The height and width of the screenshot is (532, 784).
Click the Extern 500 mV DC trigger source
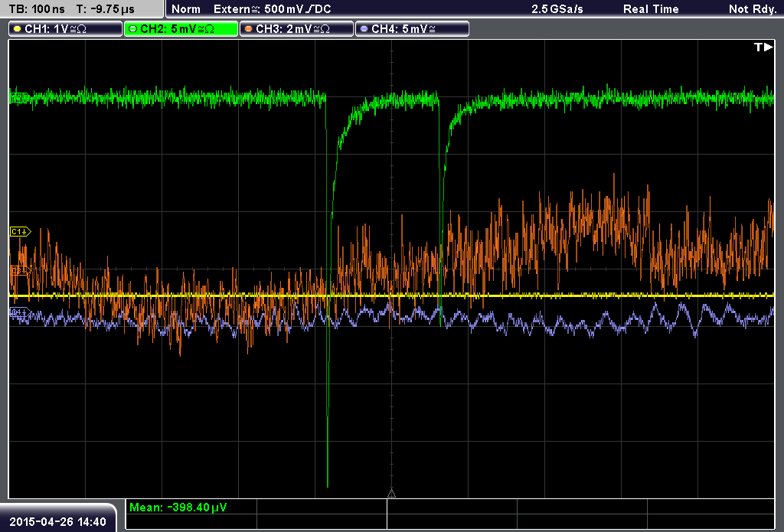(273, 9)
